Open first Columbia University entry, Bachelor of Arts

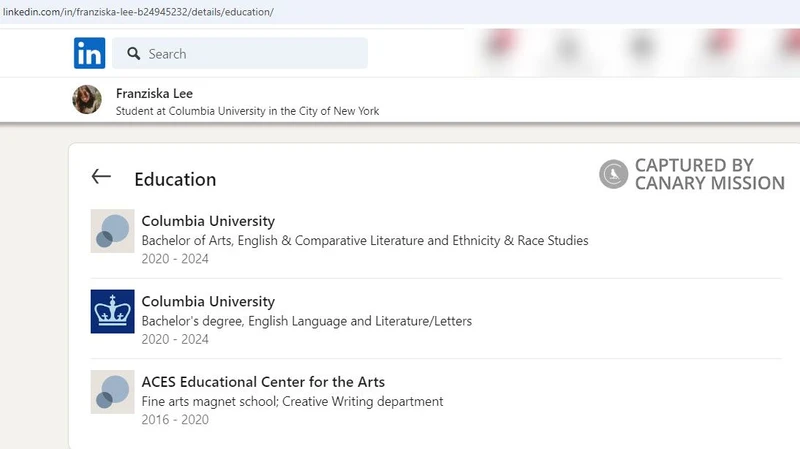[x=208, y=221]
